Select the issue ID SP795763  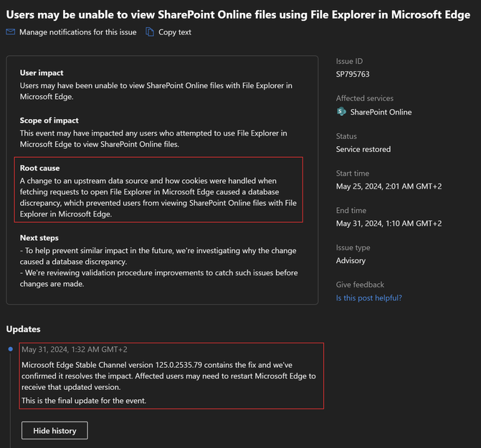tap(353, 75)
